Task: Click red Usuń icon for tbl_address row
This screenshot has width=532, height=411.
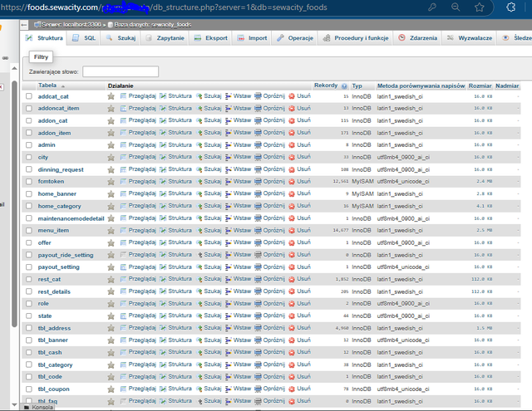Action: pos(292,328)
